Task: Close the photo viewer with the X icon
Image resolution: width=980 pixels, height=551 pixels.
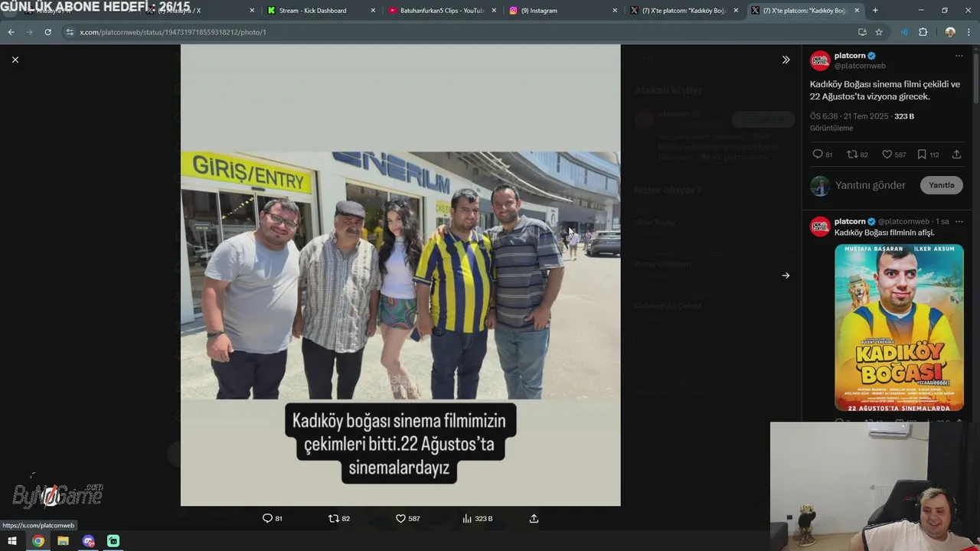Action: (15, 60)
